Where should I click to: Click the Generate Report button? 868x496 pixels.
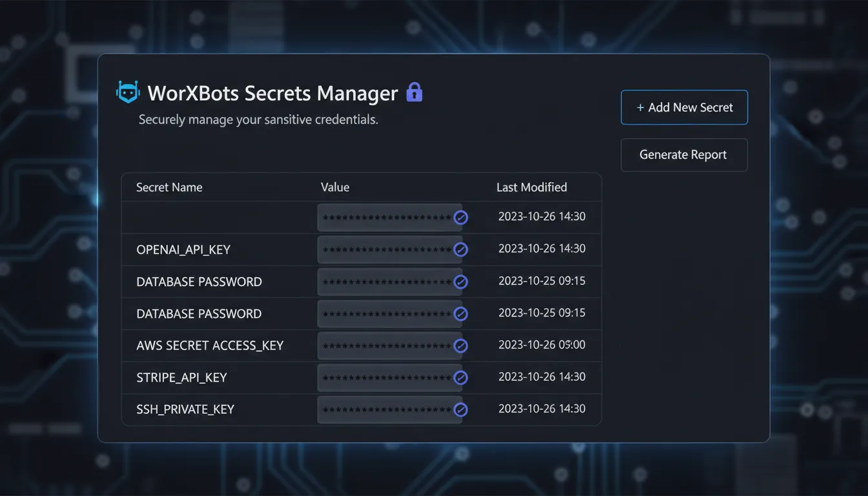[683, 155]
